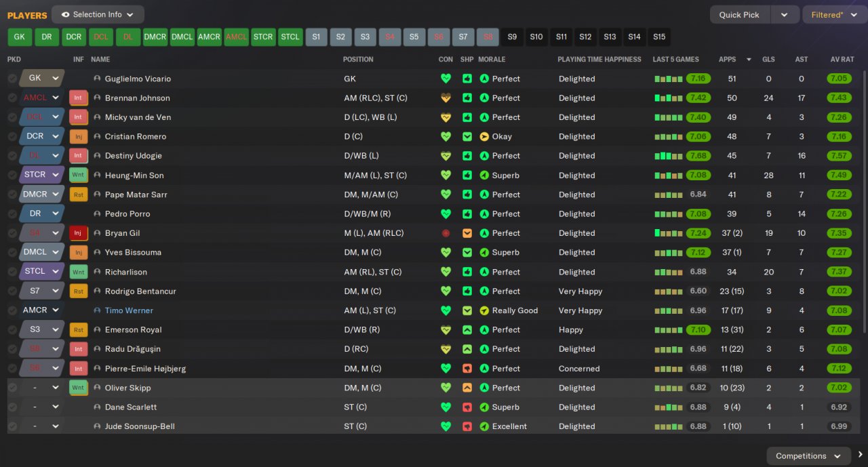
Task: Select the DMCR position slot
Action: pyautogui.click(x=155, y=37)
